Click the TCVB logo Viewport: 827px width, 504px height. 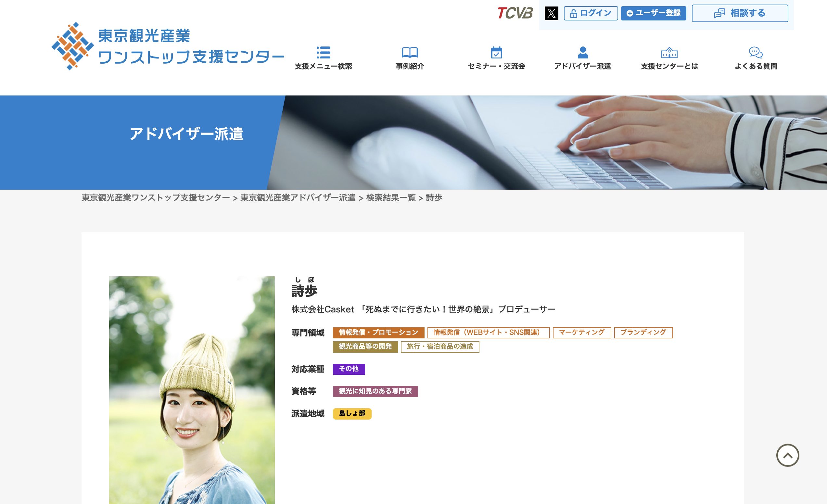point(515,13)
